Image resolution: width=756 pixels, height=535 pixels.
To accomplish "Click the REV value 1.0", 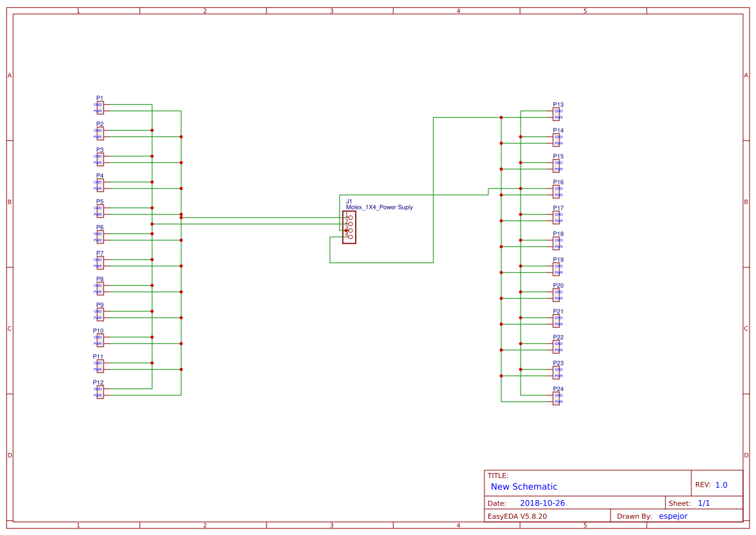I will tap(722, 484).
